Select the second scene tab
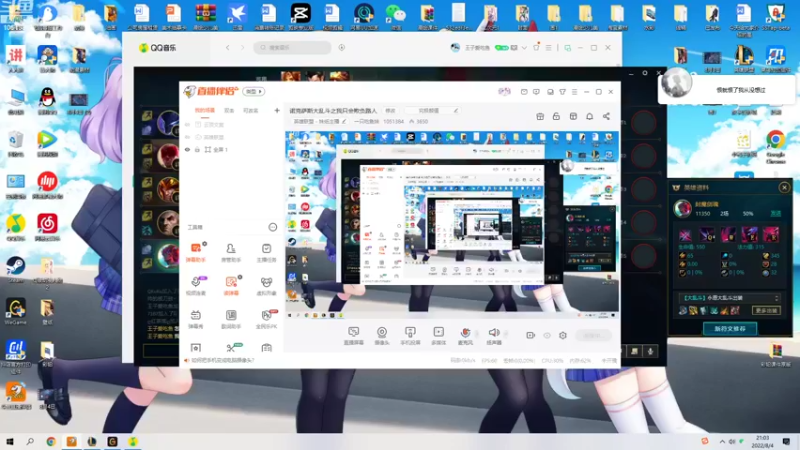The width and height of the screenshot is (800, 450). pos(229,110)
